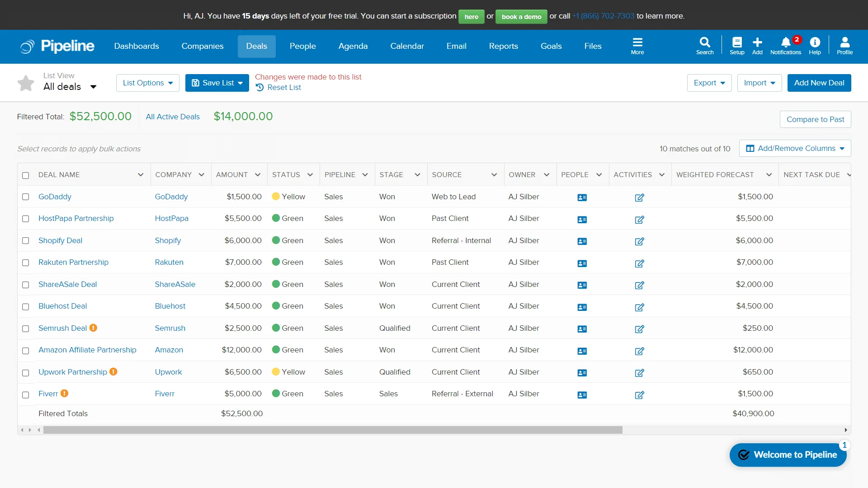868x488 pixels.
Task: Open the Help info icon
Action: point(815,46)
